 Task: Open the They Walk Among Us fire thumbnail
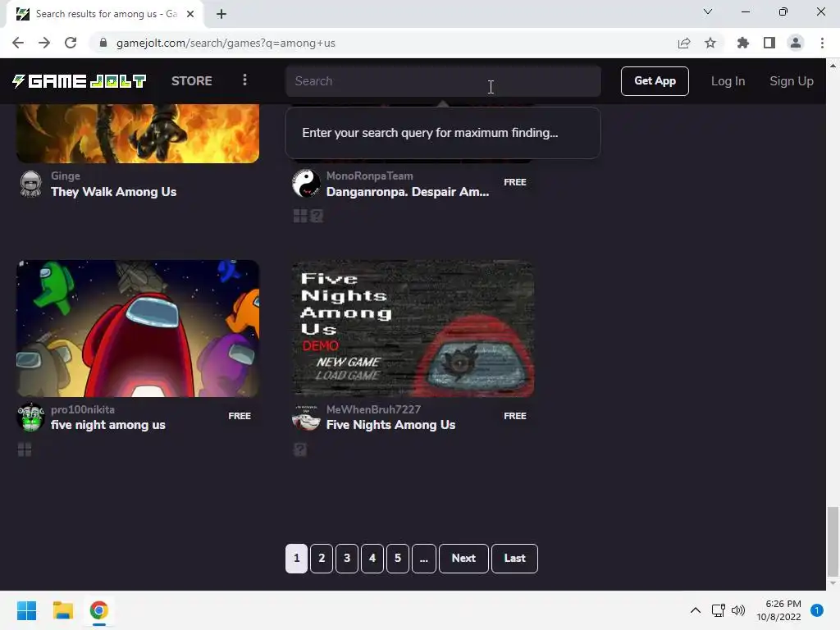pos(138,134)
